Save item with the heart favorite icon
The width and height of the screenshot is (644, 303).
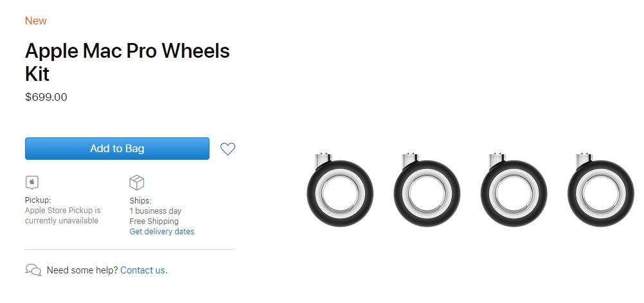point(228,149)
